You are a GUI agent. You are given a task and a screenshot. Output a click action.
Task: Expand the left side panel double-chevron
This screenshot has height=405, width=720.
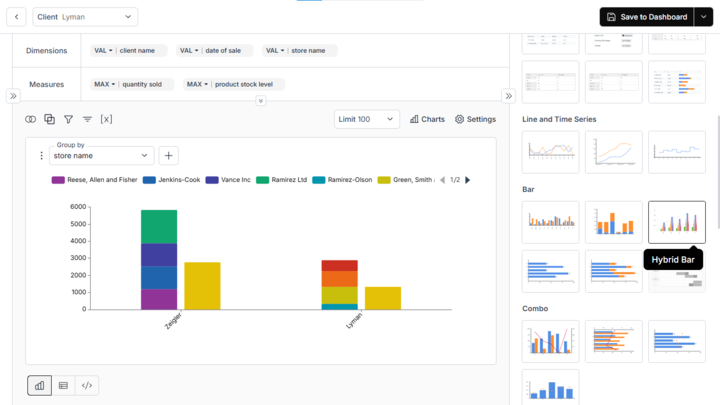13,96
